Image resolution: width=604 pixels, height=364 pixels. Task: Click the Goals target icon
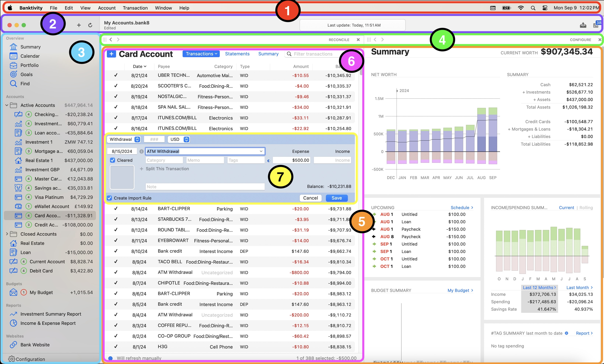pyautogui.click(x=13, y=74)
